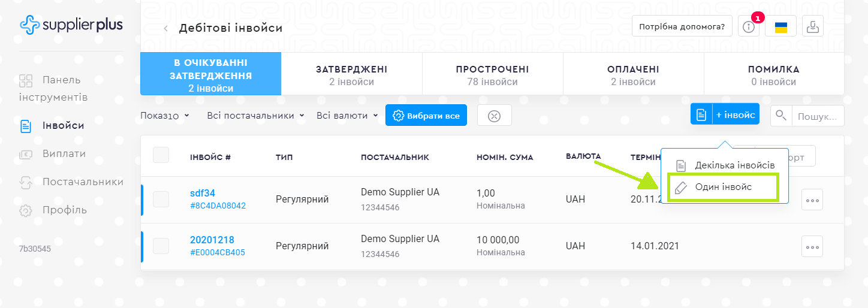868x308 pixels.
Task: Click the search magnifier icon
Action: [781, 116]
